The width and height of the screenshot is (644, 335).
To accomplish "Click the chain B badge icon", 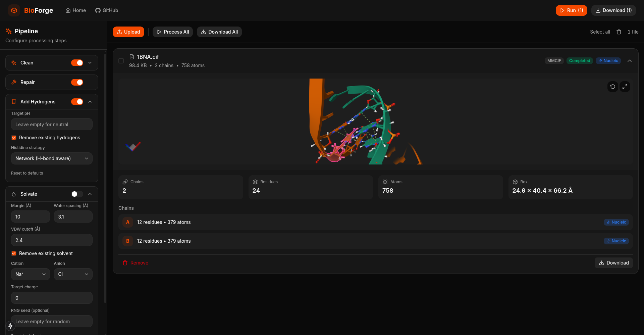I will 128,241.
